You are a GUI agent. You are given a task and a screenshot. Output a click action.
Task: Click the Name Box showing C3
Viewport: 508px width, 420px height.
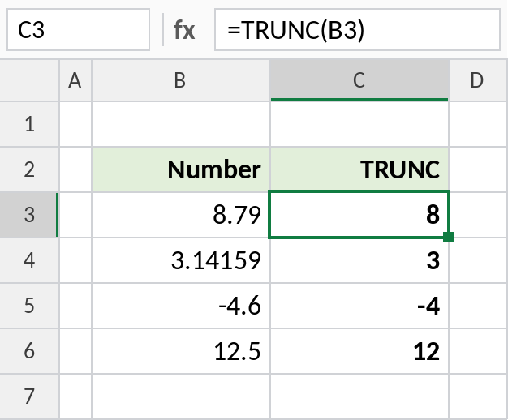click(78, 30)
